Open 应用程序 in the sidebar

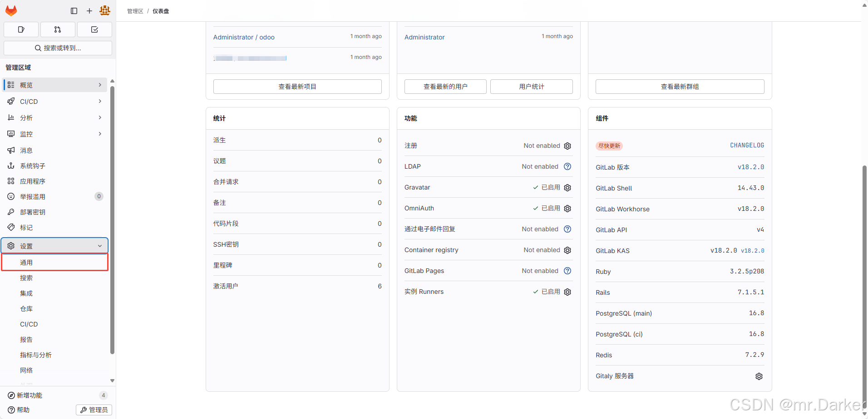tap(55, 181)
